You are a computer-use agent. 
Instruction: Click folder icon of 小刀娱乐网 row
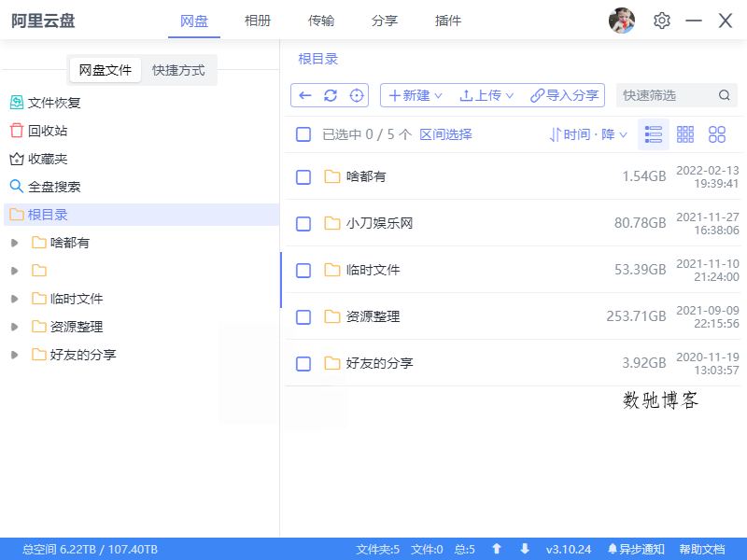click(x=332, y=223)
